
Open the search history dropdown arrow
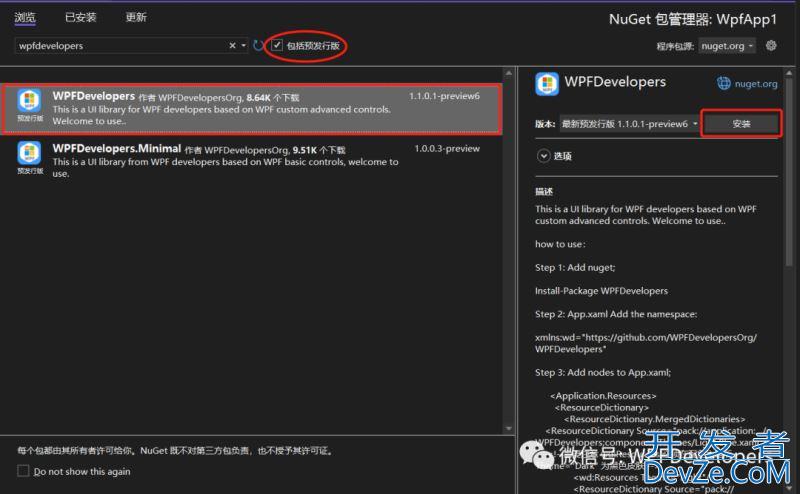(243, 46)
